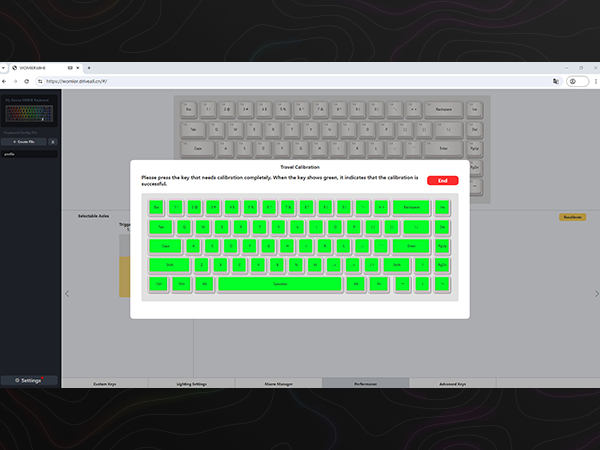Click green Q key in the calibration dialog
Viewport: 600px width, 450px height.
184,227
